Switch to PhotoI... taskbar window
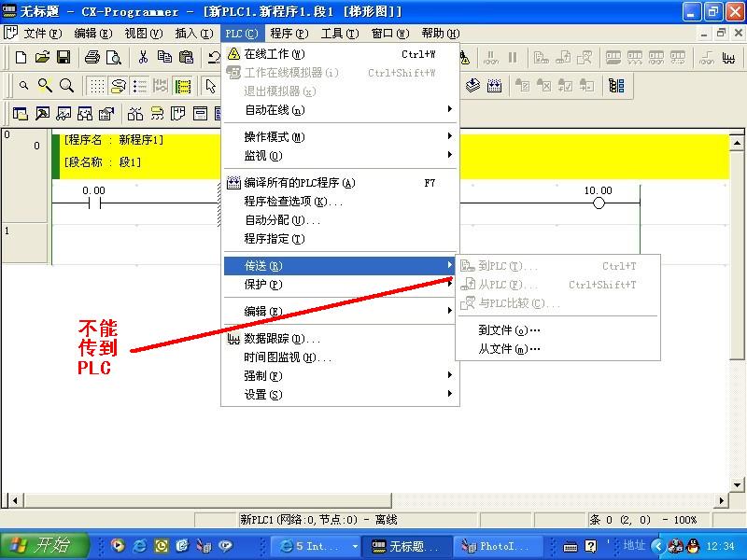This screenshot has width=747, height=560. point(498,546)
